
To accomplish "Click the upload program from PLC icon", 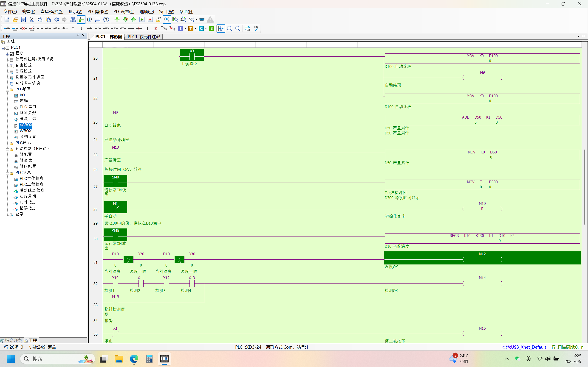I will coord(134,19).
